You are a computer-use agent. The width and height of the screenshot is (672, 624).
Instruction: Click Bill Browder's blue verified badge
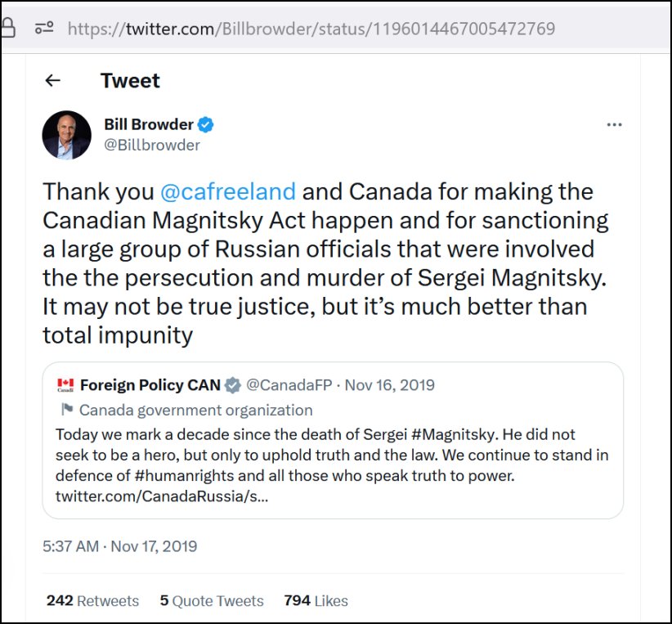click(x=206, y=125)
